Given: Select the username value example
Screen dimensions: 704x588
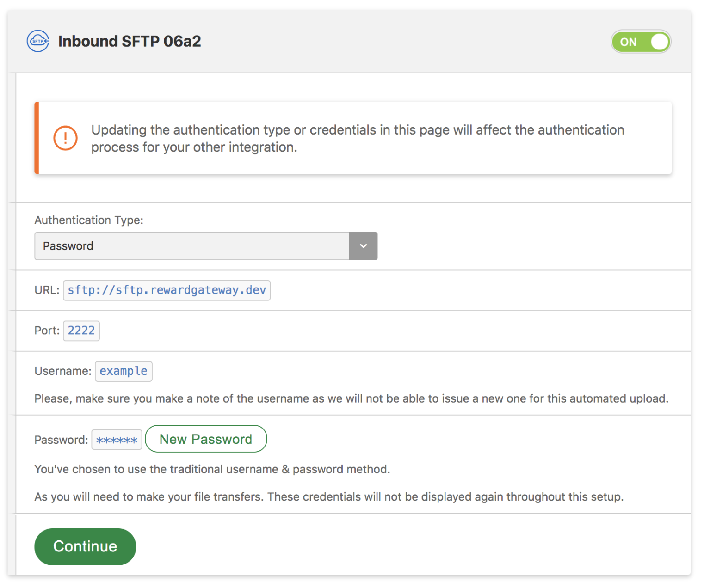Looking at the screenshot, I should (124, 371).
